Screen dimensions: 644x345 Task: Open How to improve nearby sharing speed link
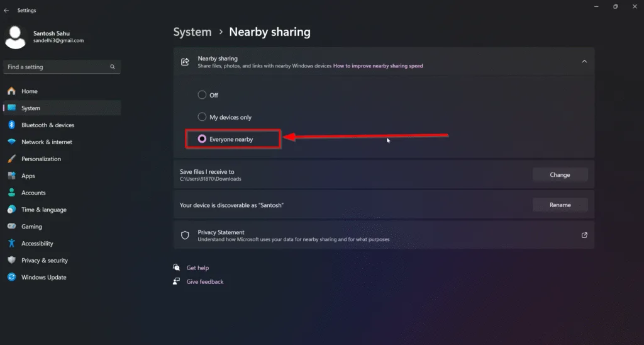(378, 66)
